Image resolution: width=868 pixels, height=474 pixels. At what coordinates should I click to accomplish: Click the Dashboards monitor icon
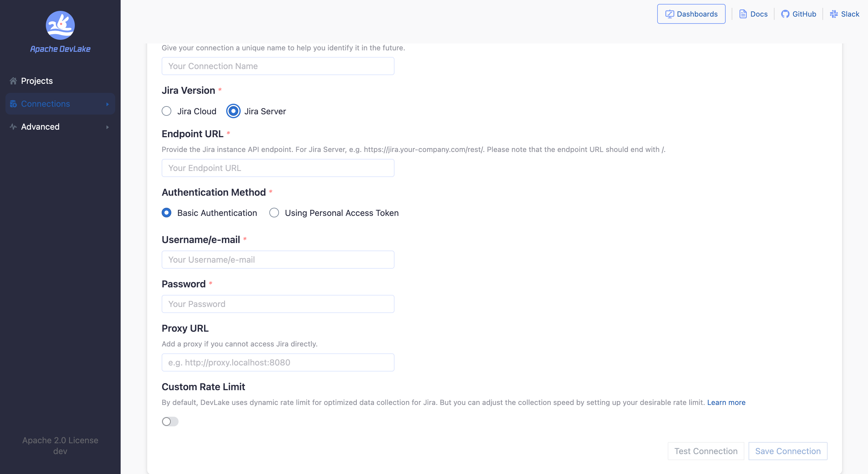(x=669, y=14)
